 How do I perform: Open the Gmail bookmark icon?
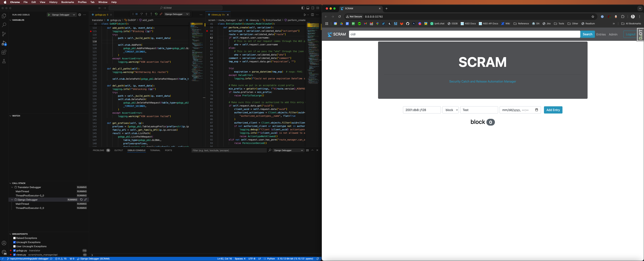365,24
